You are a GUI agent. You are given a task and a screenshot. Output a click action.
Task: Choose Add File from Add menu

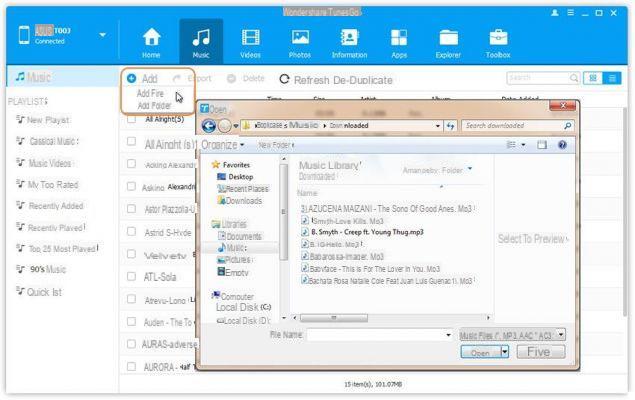point(150,94)
